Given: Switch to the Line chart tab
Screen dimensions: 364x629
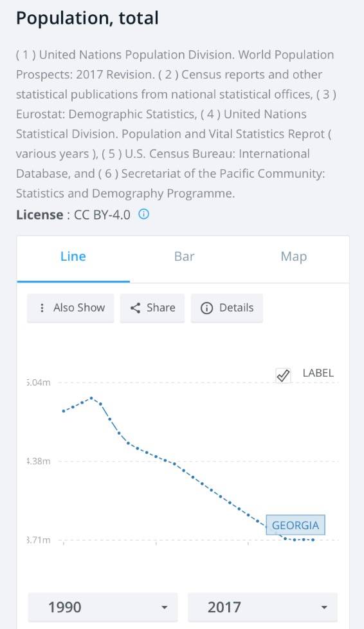Looking at the screenshot, I should (73, 257).
